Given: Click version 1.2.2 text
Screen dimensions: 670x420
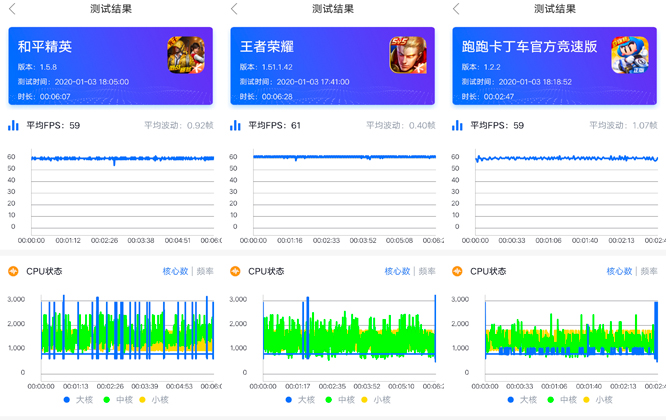Looking at the screenshot, I should 481,67.
